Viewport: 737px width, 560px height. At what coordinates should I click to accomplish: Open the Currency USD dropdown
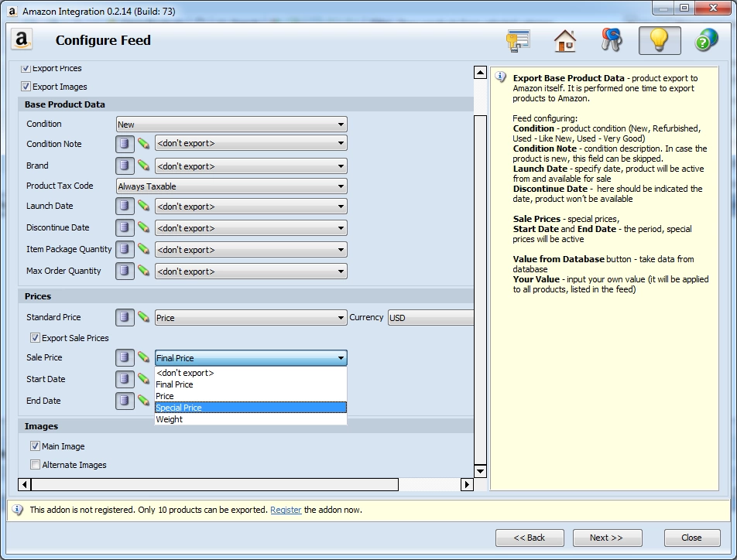(x=430, y=318)
